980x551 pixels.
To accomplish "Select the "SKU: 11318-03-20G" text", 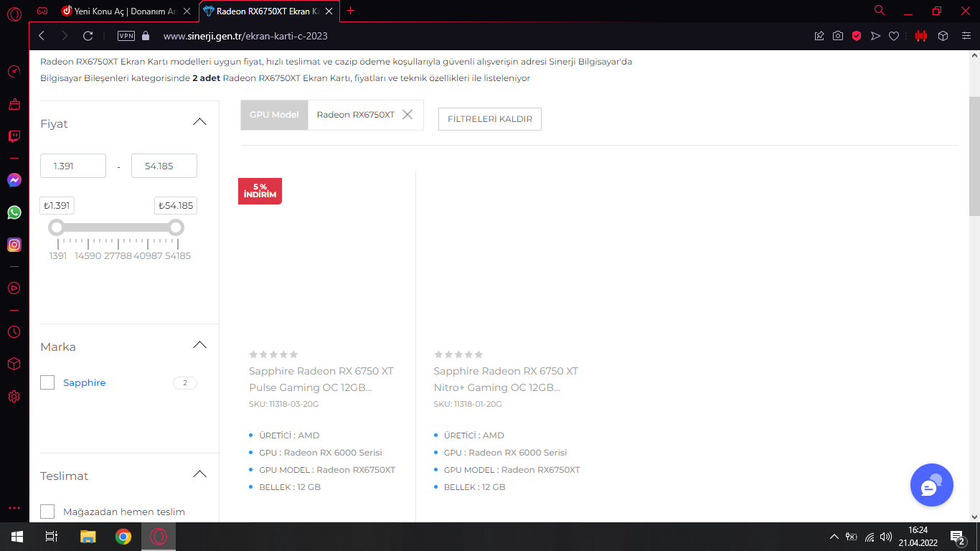I will 284,404.
